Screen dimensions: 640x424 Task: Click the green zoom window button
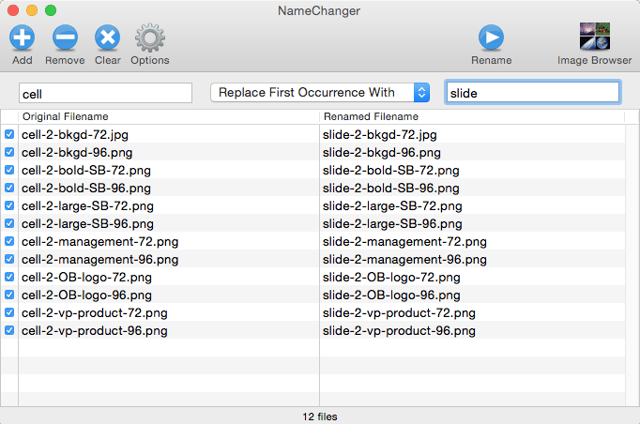51,10
